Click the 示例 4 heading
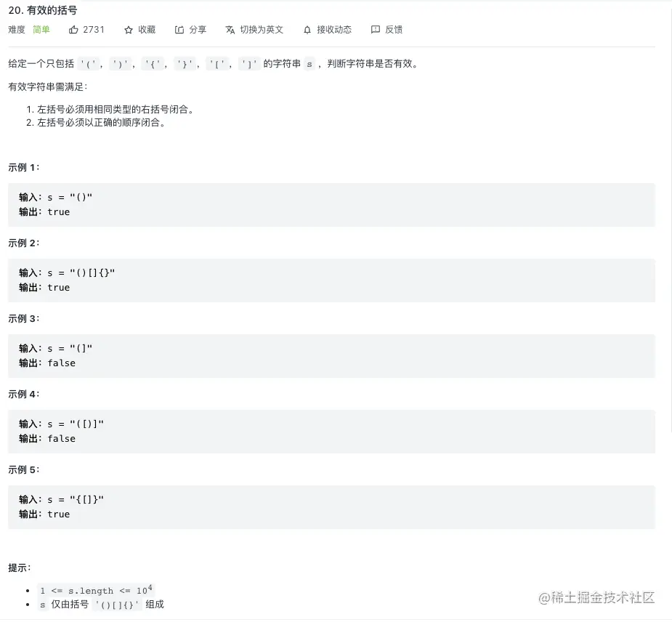The width and height of the screenshot is (672, 622). click(23, 394)
